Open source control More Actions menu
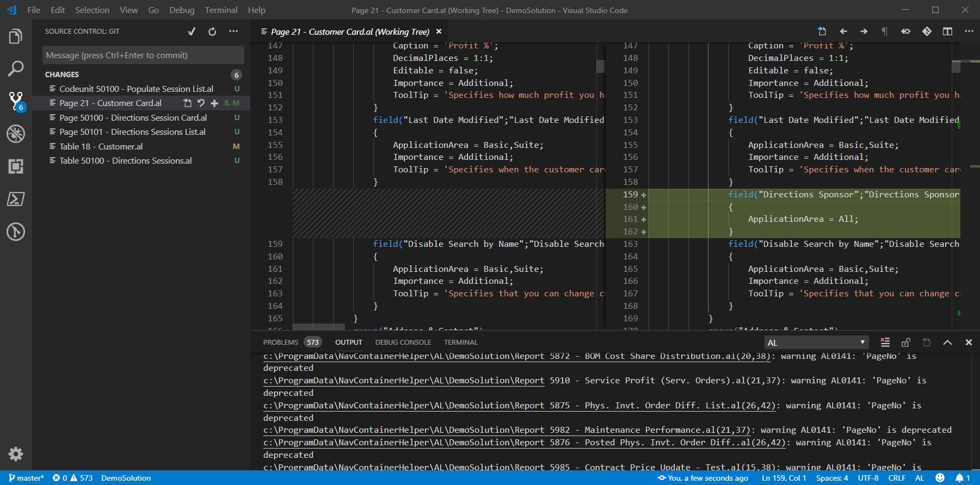This screenshot has height=485, width=980. tap(233, 32)
